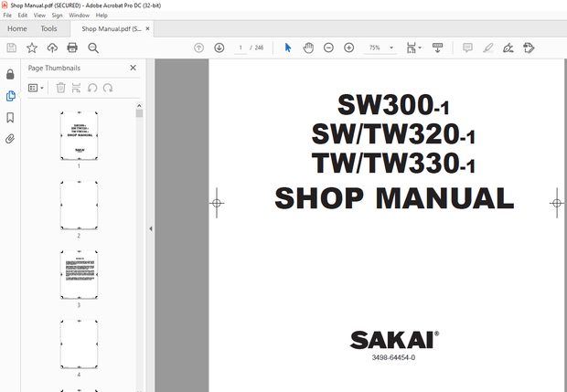Screen dimensions: 567x392
Task: Select page 2 thumbnail
Action: (x=79, y=206)
